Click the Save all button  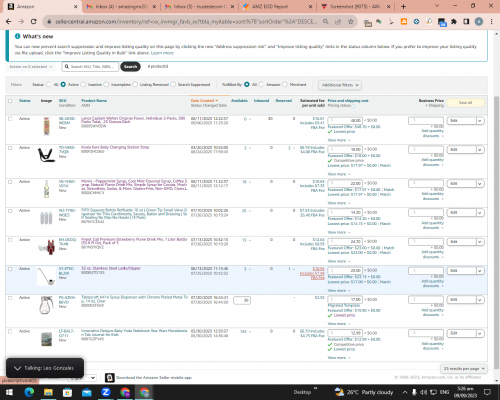click(x=465, y=103)
